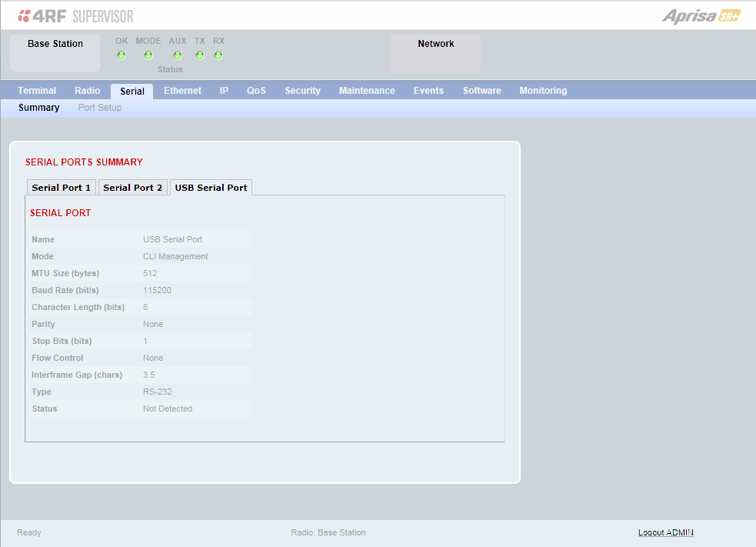Click the Base Station button
This screenshot has width=756, height=547.
(x=55, y=52)
